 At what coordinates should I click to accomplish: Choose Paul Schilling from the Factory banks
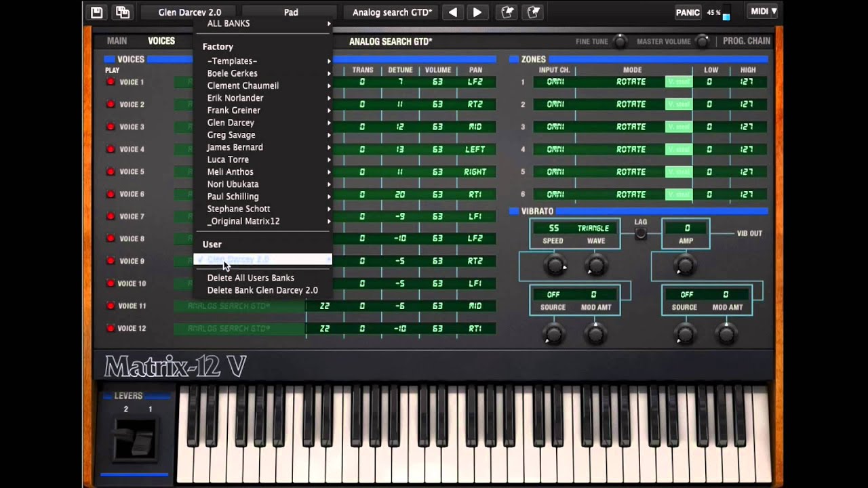coord(263,197)
